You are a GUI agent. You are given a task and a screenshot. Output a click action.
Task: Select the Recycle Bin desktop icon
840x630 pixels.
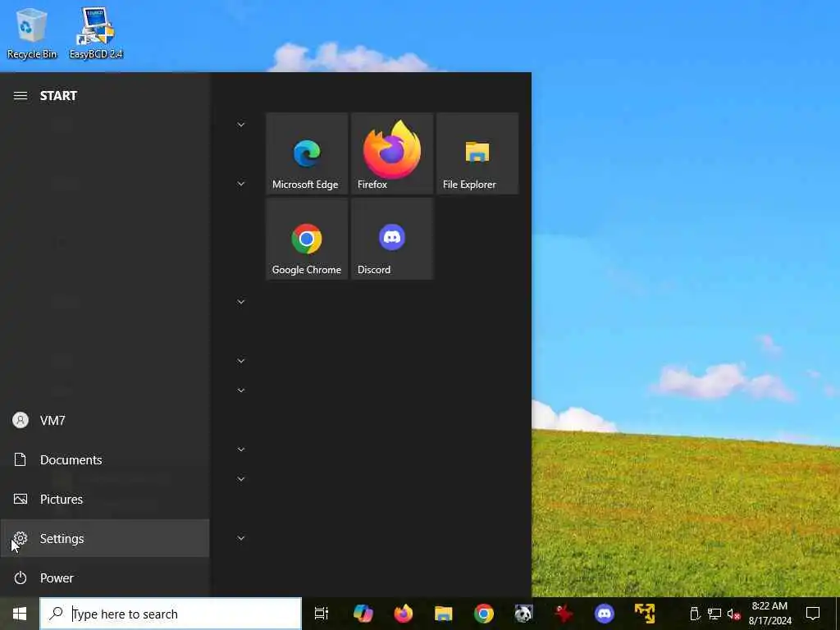(x=32, y=33)
